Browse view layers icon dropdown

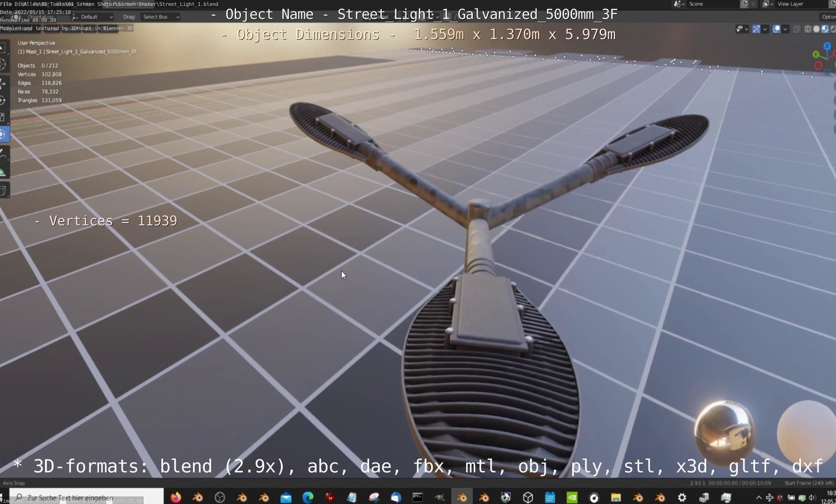point(768,4)
